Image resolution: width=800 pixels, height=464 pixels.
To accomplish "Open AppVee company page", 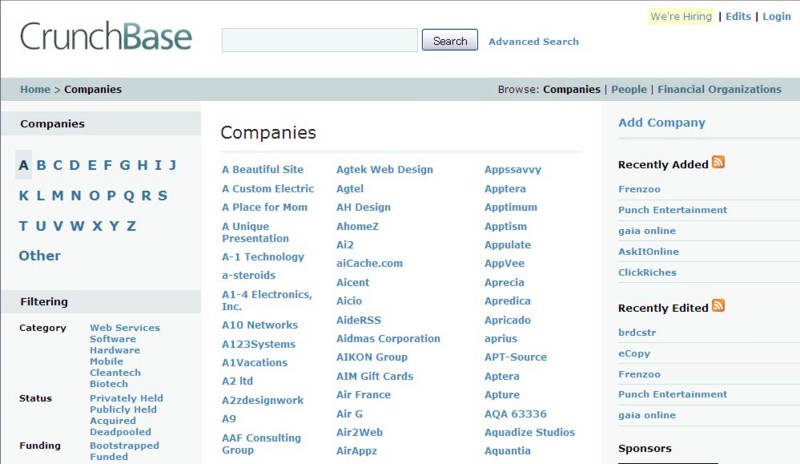I will [x=505, y=263].
